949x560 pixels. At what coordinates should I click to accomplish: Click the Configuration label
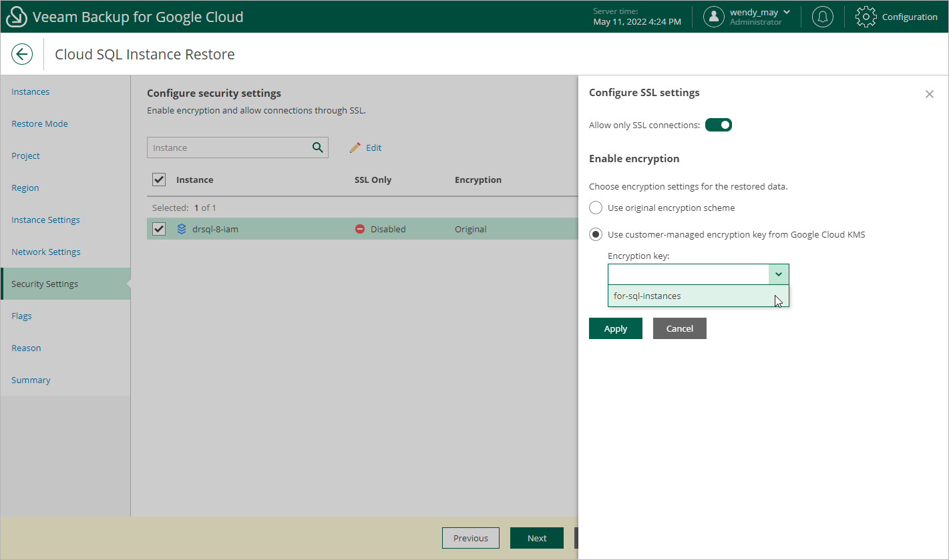click(910, 17)
